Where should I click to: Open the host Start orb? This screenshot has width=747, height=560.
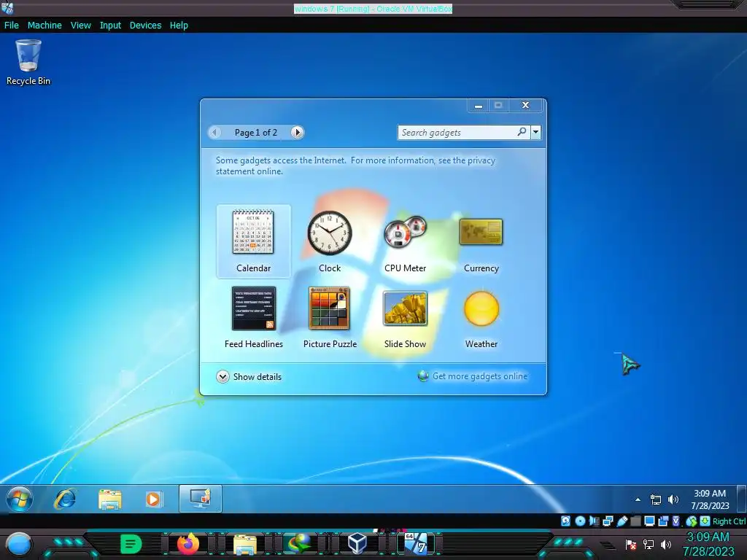pyautogui.click(x=19, y=544)
